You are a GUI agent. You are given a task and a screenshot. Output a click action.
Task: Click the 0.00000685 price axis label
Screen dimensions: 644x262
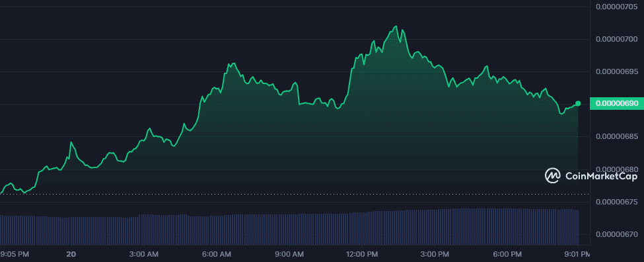pos(616,136)
